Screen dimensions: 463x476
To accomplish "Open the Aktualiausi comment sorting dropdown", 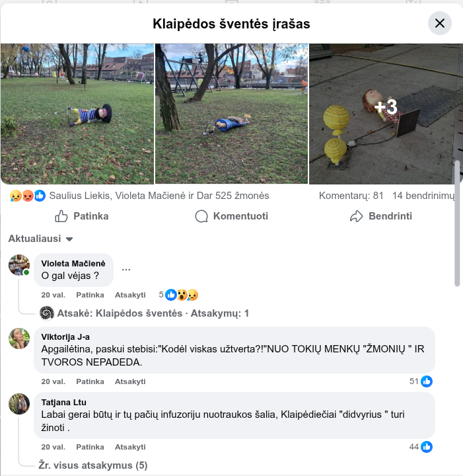I will [x=40, y=239].
